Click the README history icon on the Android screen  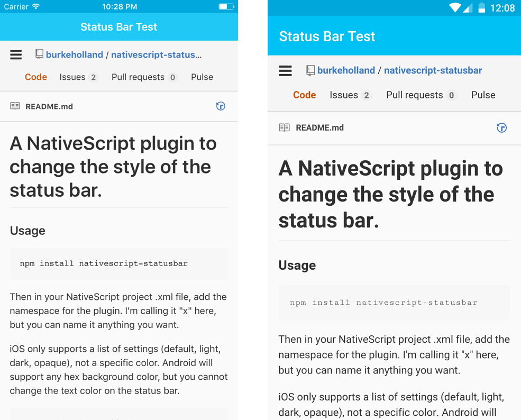pos(501,127)
